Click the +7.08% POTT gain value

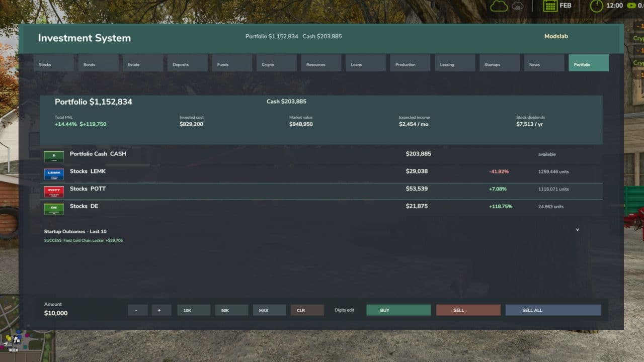point(498,189)
